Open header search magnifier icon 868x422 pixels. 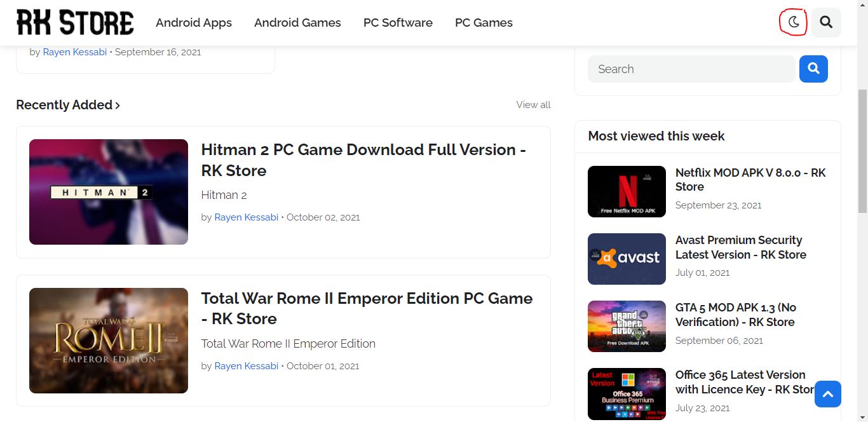click(x=826, y=23)
